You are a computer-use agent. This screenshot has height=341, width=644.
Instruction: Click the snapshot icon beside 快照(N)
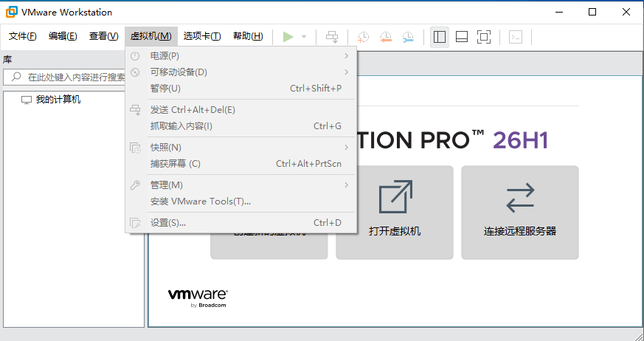point(135,148)
